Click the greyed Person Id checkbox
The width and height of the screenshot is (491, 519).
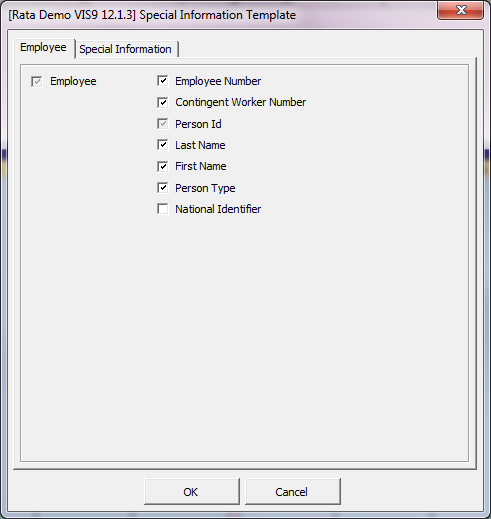(162, 124)
